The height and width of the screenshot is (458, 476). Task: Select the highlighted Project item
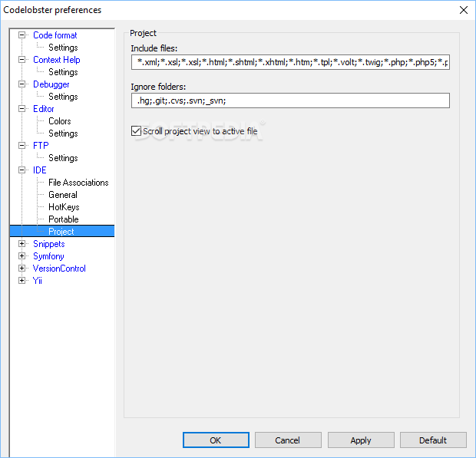tap(61, 231)
